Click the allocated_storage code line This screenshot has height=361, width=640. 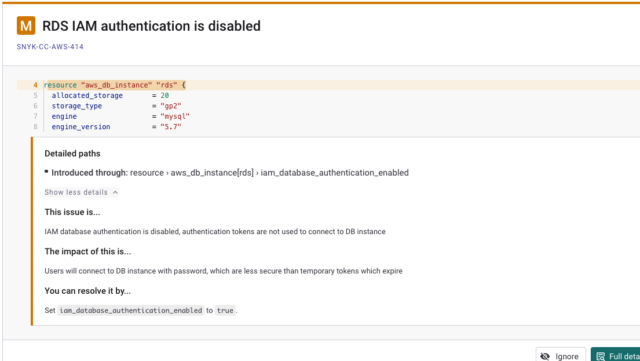pos(110,96)
